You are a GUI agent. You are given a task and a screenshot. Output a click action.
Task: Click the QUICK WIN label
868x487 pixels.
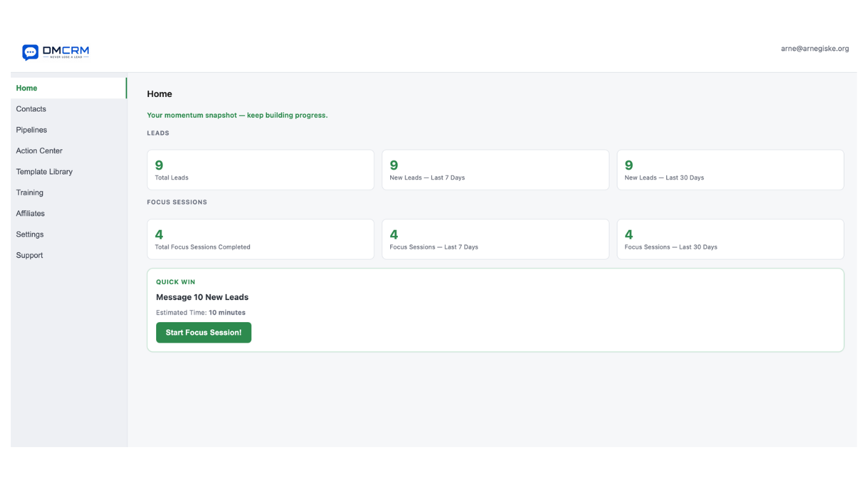click(x=176, y=282)
